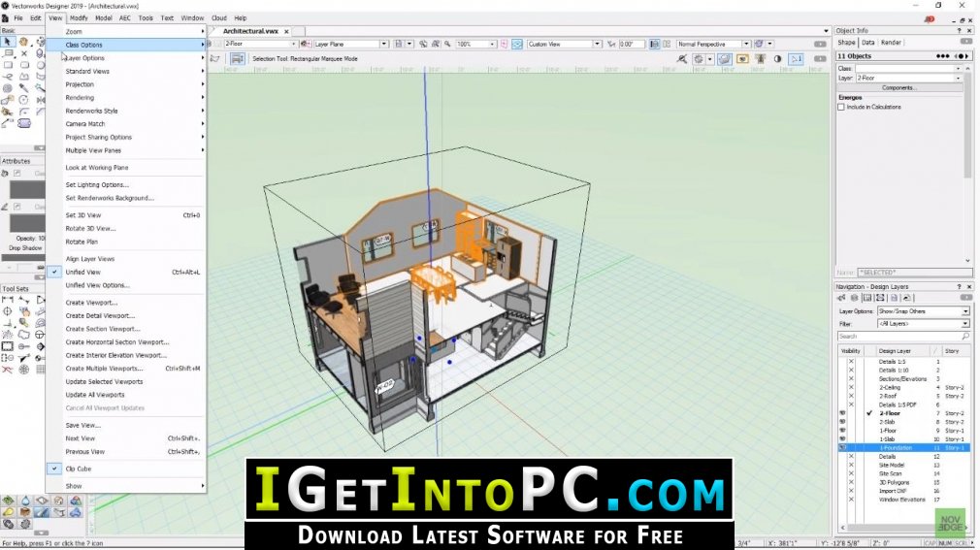This screenshot has width=980, height=550.
Task: Open the AEC menu
Action: [x=125, y=18]
